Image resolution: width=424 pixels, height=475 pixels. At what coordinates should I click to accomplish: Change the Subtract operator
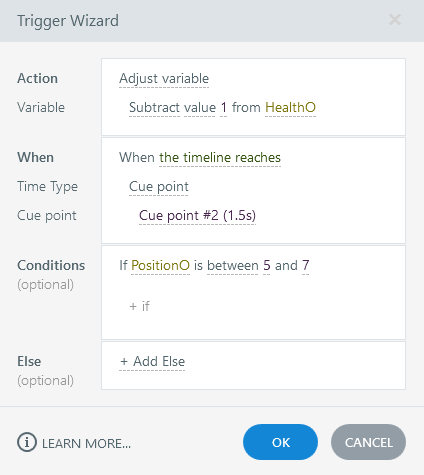click(154, 108)
